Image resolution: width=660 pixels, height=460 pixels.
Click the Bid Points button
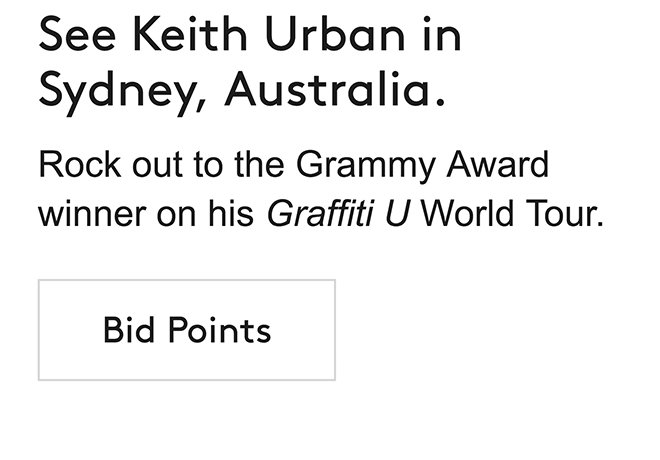186,330
